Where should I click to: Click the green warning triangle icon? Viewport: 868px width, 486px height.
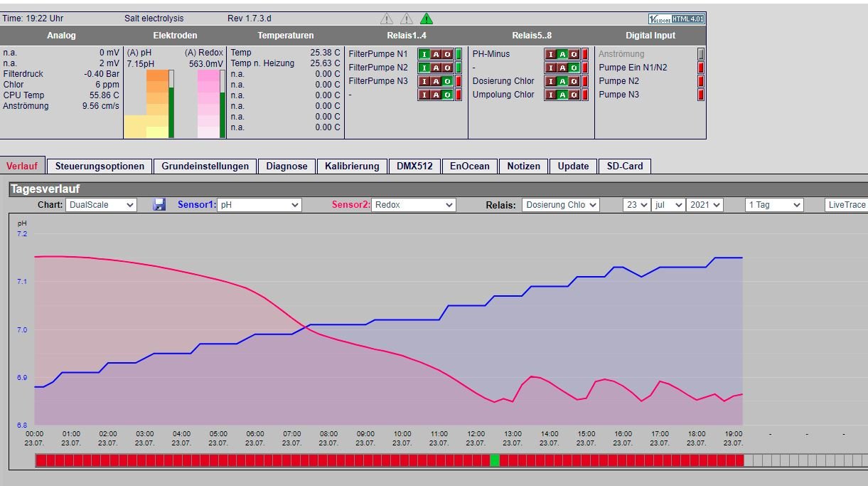pyautogui.click(x=426, y=19)
